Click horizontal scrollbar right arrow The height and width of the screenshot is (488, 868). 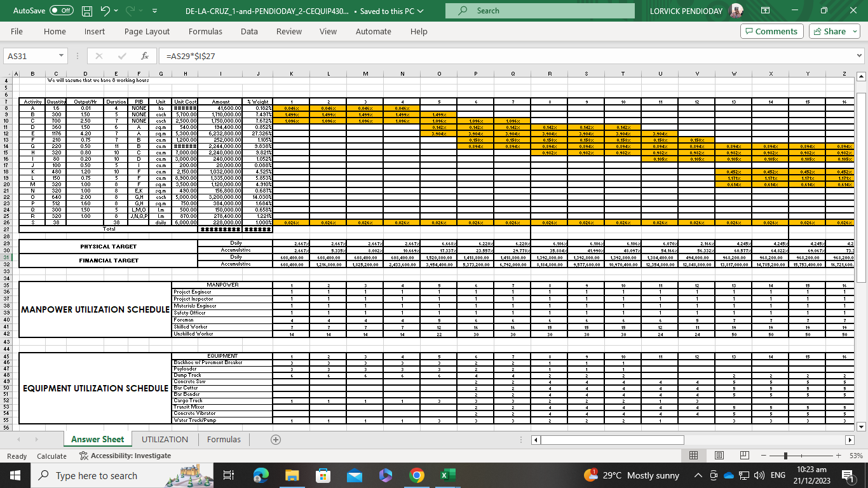[851, 440]
